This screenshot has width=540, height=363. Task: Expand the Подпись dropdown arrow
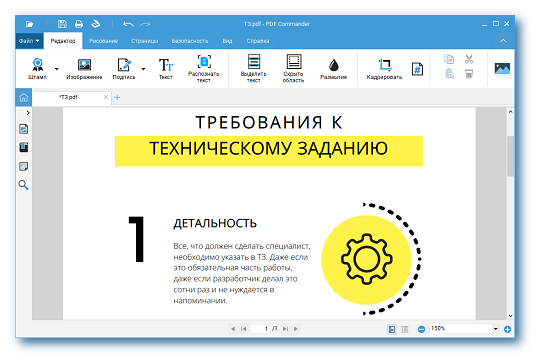point(143,69)
